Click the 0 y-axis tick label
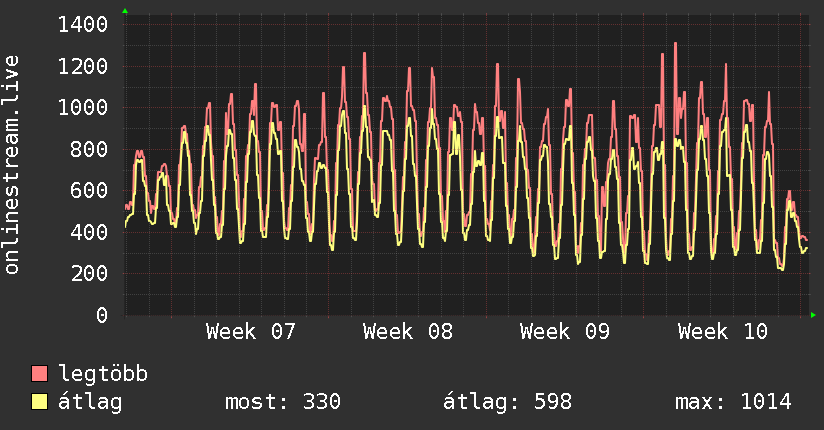The width and height of the screenshot is (824, 430). pyautogui.click(x=102, y=315)
